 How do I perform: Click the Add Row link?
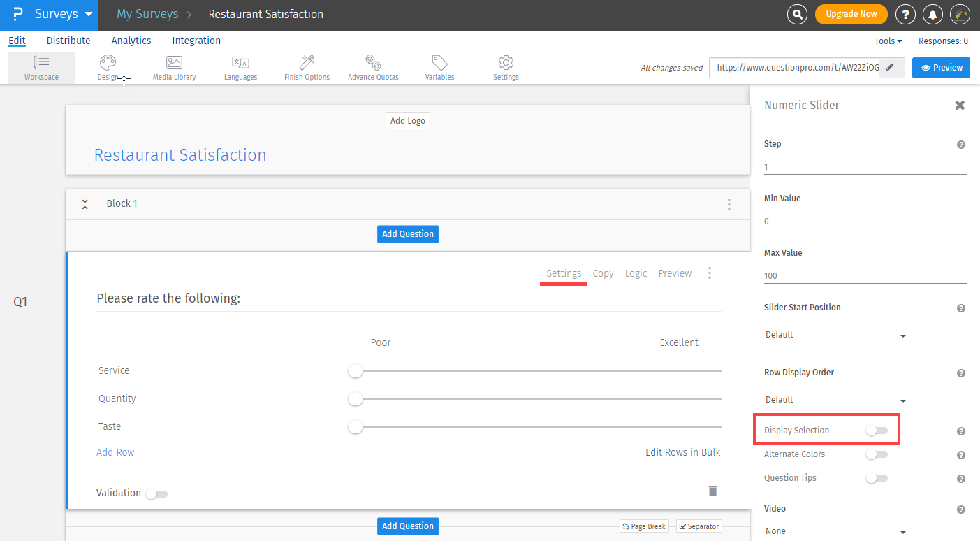click(115, 452)
